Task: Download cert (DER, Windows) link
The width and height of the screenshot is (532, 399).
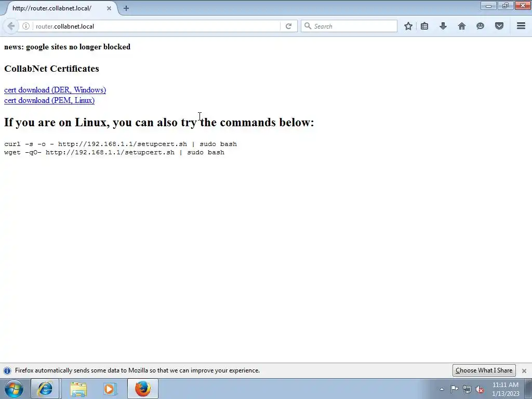Action: pos(55,90)
